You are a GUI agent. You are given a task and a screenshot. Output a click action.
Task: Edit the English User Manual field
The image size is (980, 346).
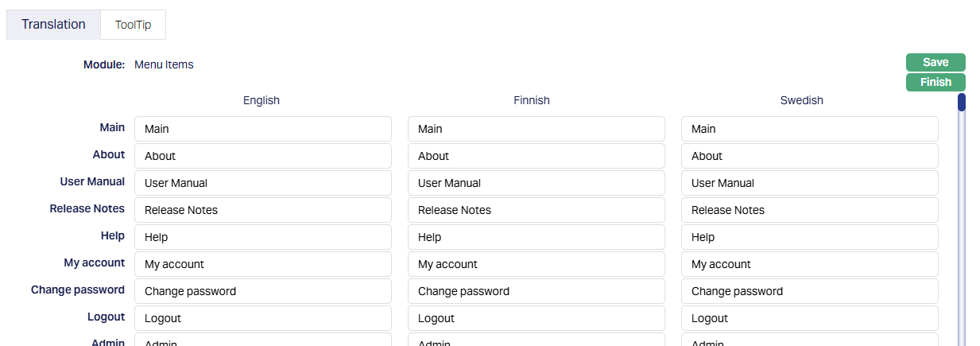pyautogui.click(x=262, y=183)
